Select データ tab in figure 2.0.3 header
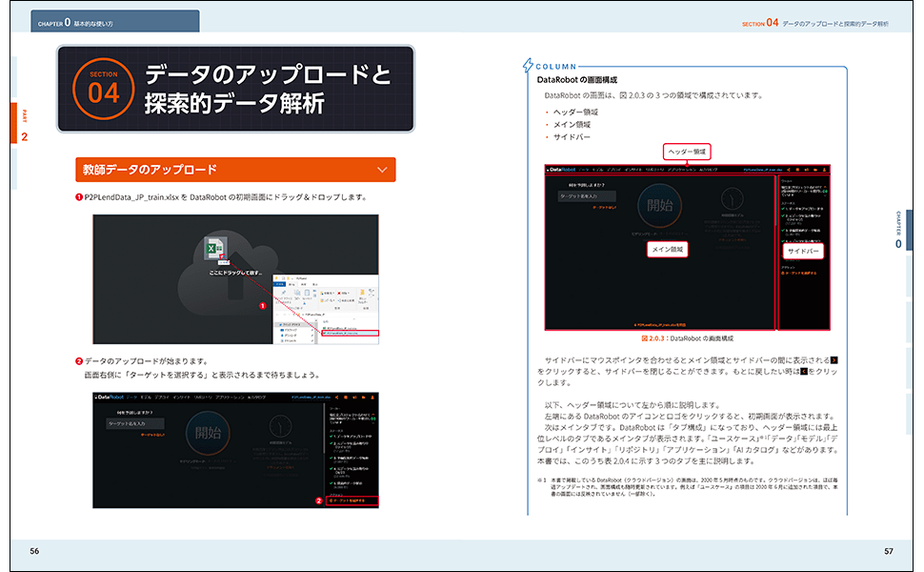 (583, 170)
